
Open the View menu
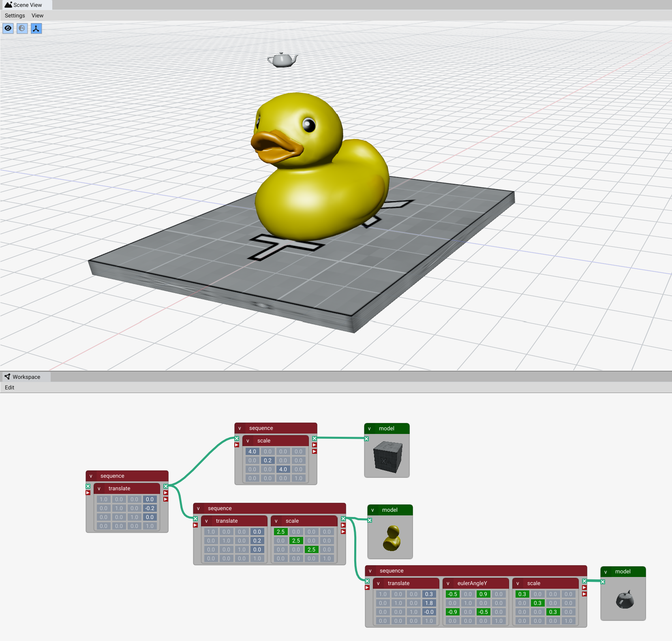(x=37, y=15)
